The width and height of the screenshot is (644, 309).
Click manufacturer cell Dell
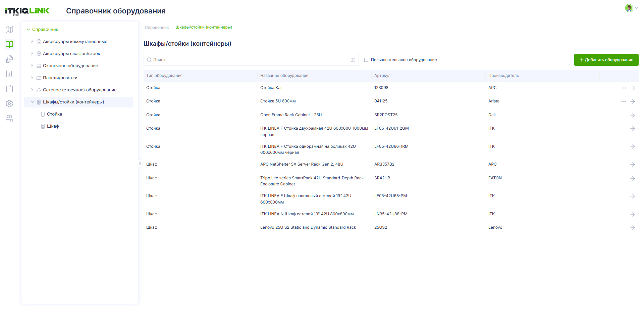pyautogui.click(x=492, y=115)
